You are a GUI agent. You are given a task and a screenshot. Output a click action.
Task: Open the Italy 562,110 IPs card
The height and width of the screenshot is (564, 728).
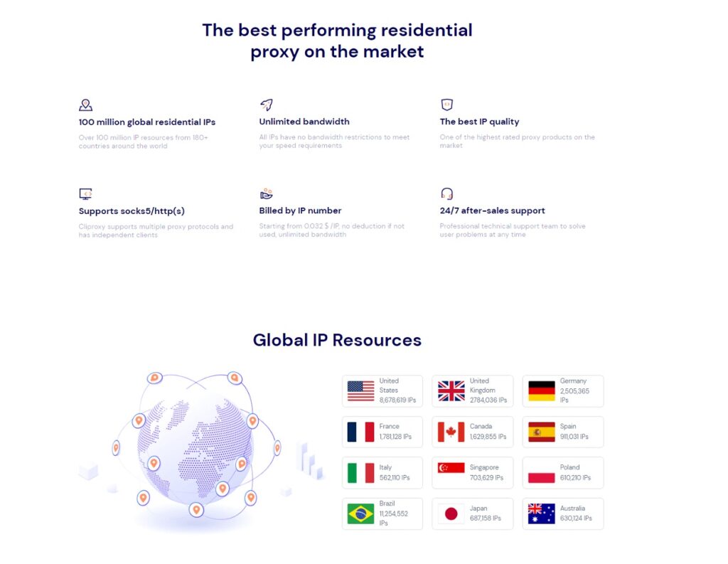coord(382,472)
